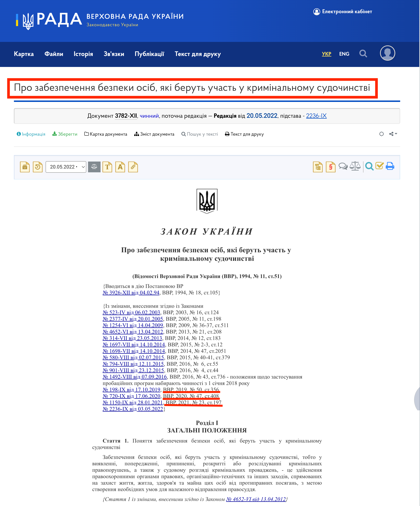Click Текст для друку below document info
The height and width of the screenshot is (506, 420).
(x=244, y=134)
